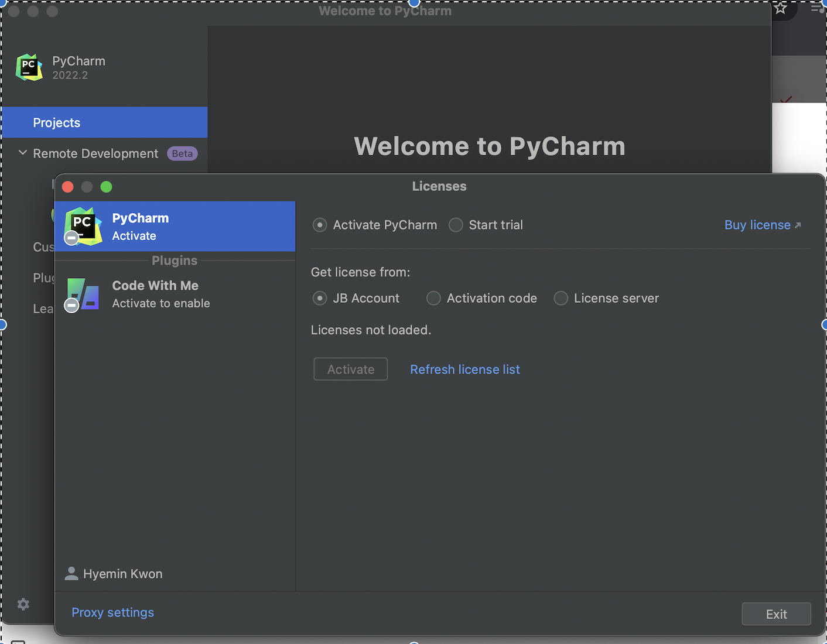827x644 pixels.
Task: Select the Code With Me plugin entry
Action: point(175,294)
